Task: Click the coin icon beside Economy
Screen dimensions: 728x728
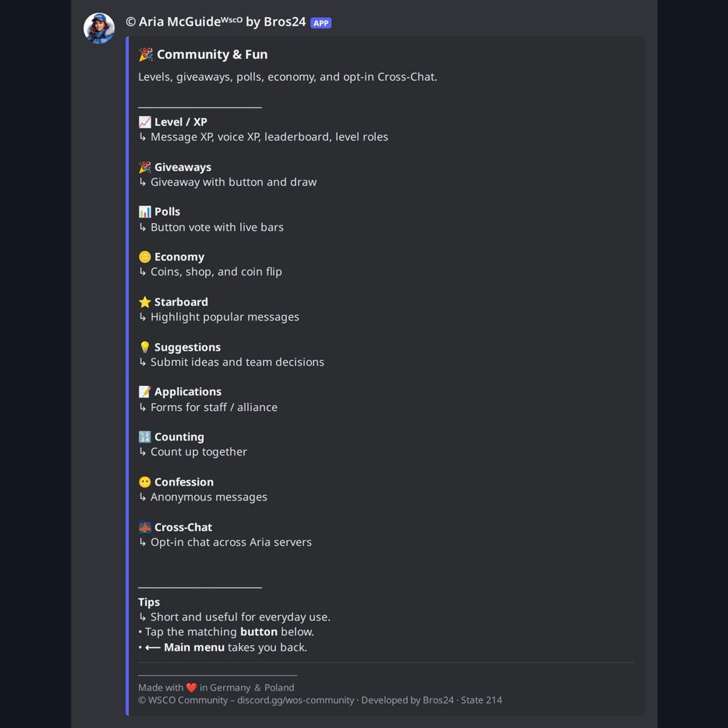Action: pos(144,257)
